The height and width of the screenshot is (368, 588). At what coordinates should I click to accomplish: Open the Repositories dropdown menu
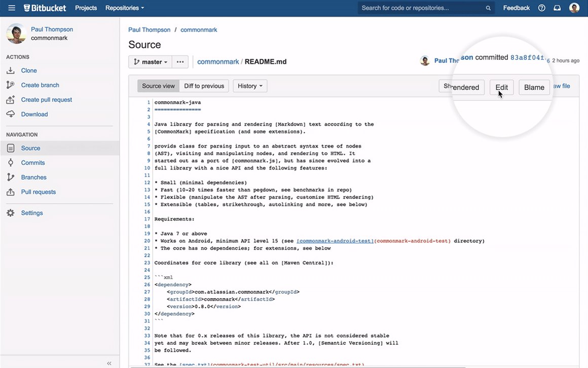tap(125, 8)
